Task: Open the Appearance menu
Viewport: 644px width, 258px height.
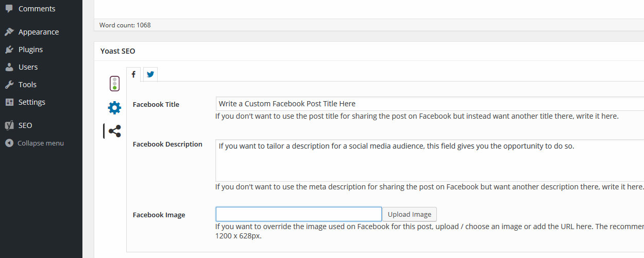Action: [41, 32]
